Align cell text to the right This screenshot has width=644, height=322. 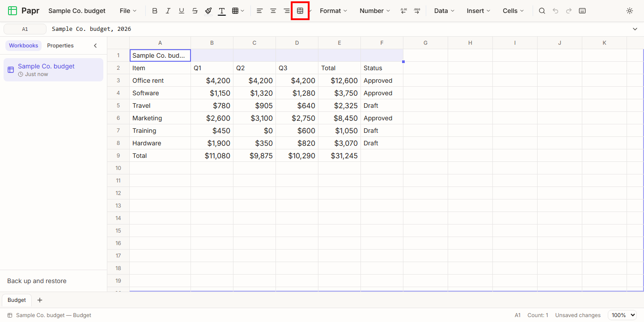pyautogui.click(x=286, y=11)
